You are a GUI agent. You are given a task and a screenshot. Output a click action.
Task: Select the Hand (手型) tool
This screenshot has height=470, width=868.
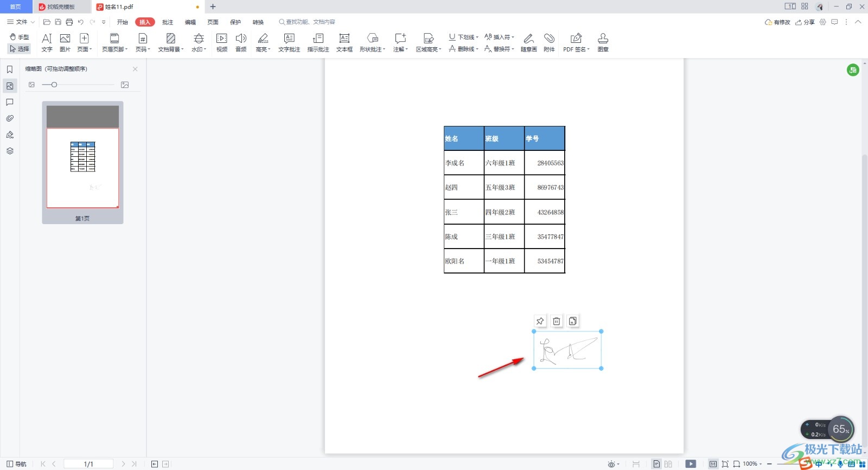tap(20, 37)
